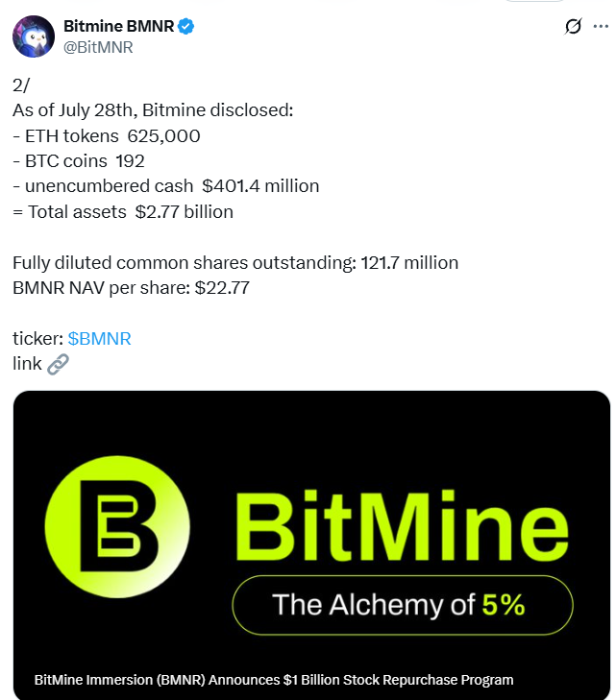Click the BMNR NAV per share line

(x=131, y=287)
